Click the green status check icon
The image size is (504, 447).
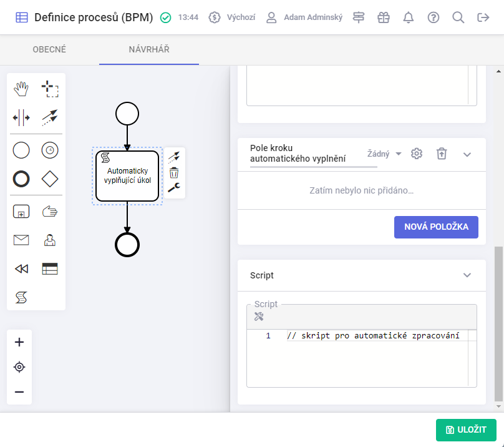(x=166, y=17)
